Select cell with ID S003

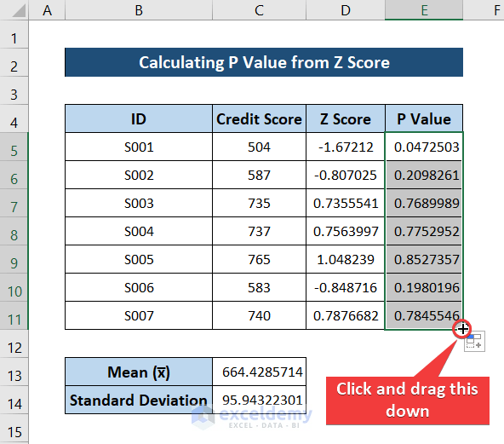coord(139,203)
